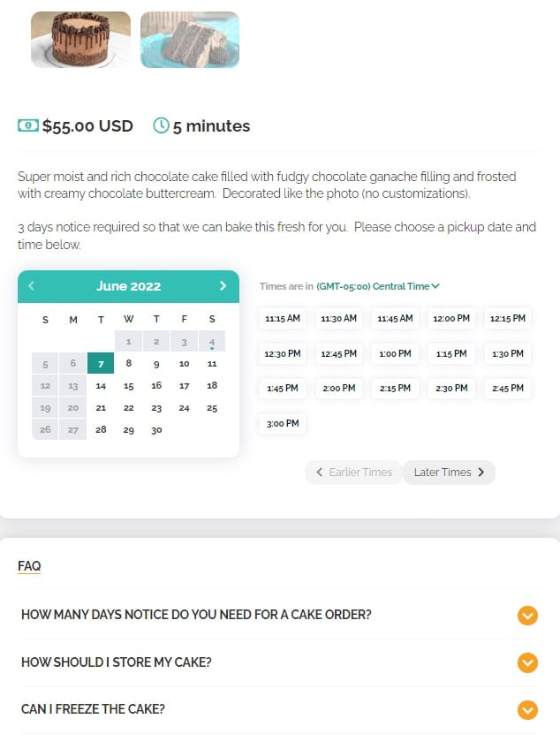Click the clock duration icon
Screen dimensions: 560x749
pyautogui.click(x=161, y=125)
